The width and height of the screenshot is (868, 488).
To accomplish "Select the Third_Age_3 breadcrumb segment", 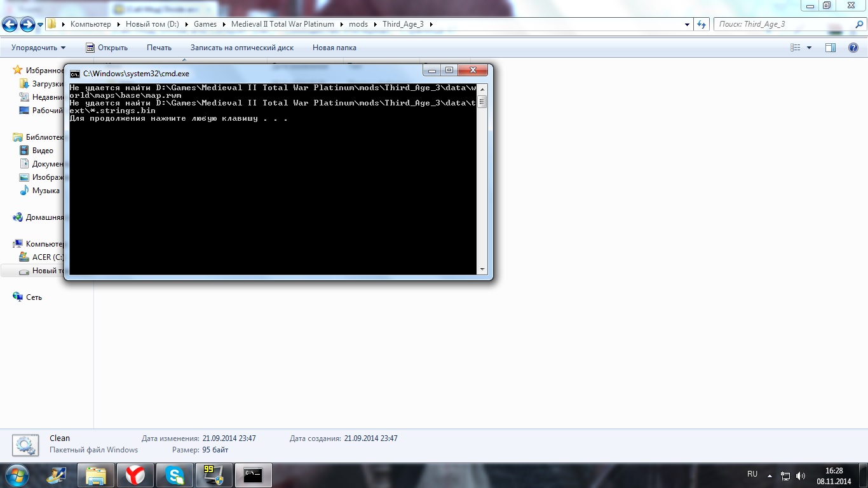I will [x=403, y=24].
